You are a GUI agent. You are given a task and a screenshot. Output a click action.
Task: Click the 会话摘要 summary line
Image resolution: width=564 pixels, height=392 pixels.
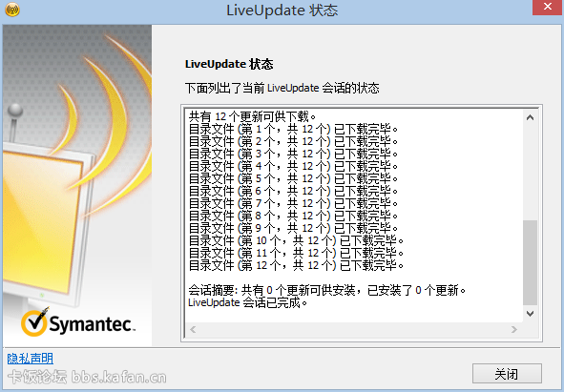point(327,290)
